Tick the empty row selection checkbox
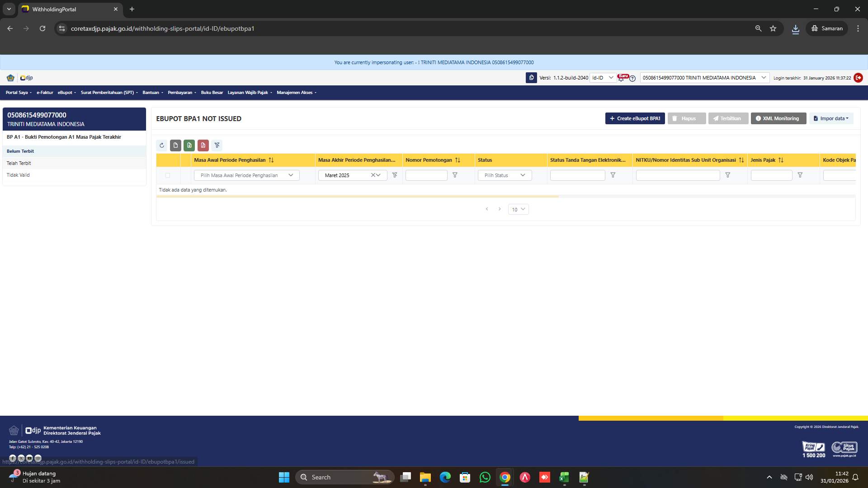The width and height of the screenshot is (868, 488). coord(168,175)
